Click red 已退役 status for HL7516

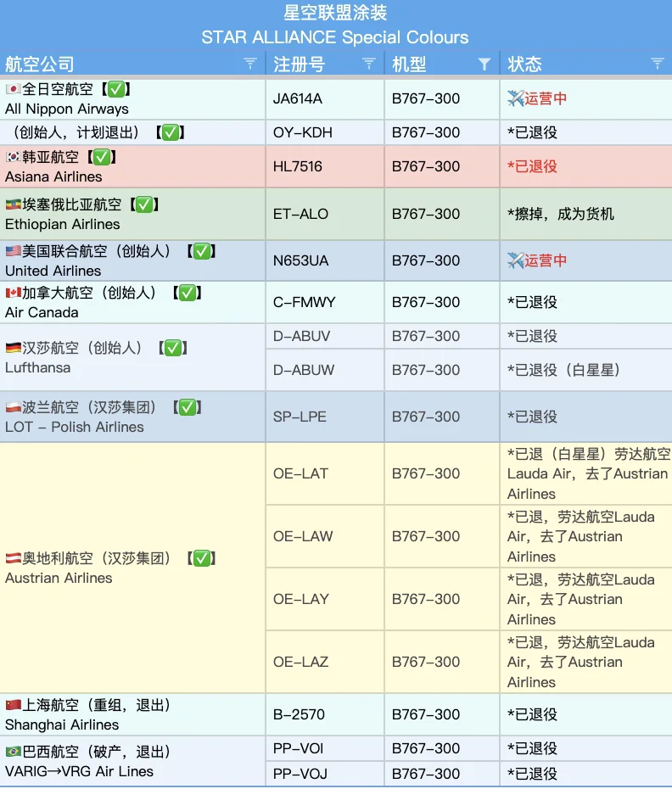click(532, 166)
